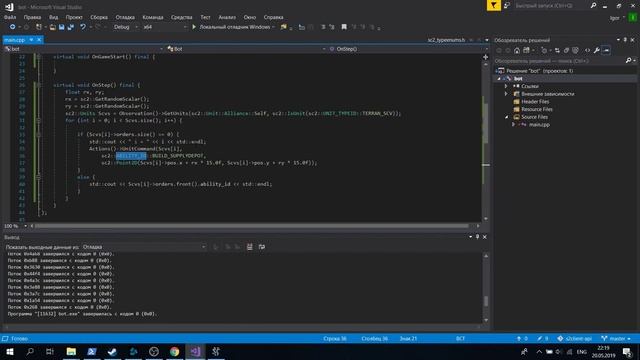Open the Сборка menu
640x360 pixels.
pyautogui.click(x=99, y=17)
